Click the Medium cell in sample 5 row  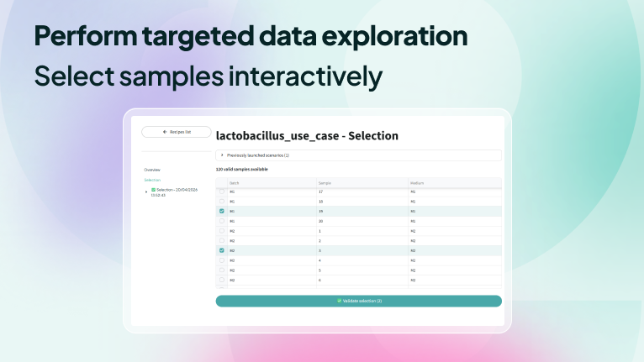tap(455, 270)
